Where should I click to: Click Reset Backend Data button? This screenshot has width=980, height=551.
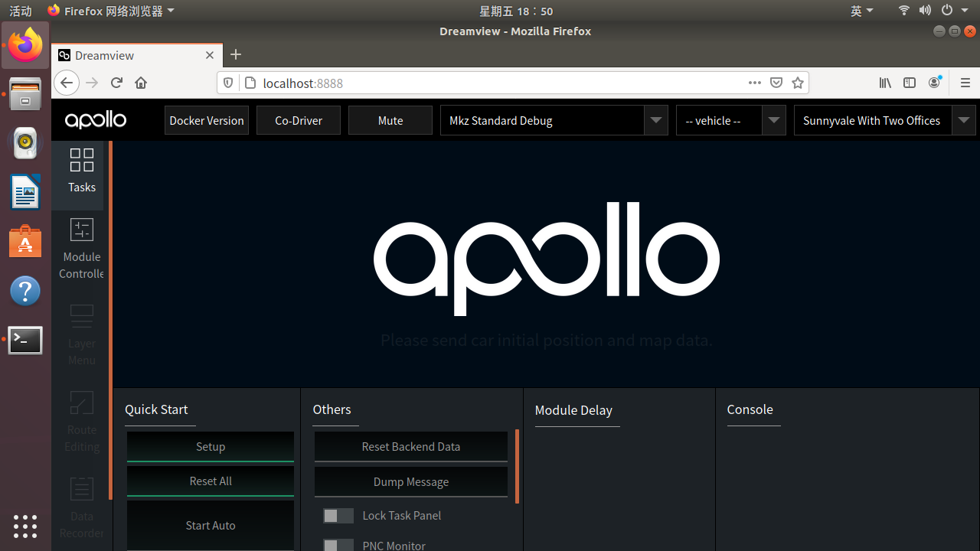point(411,447)
